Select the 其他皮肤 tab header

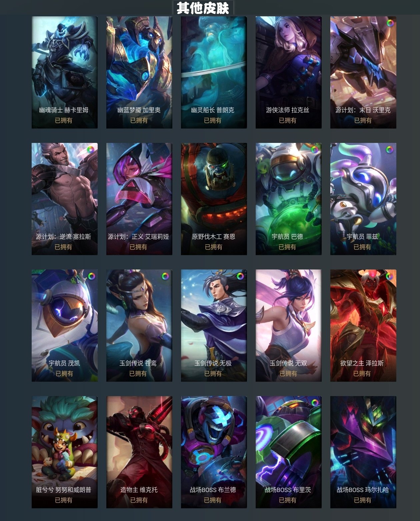pos(203,8)
